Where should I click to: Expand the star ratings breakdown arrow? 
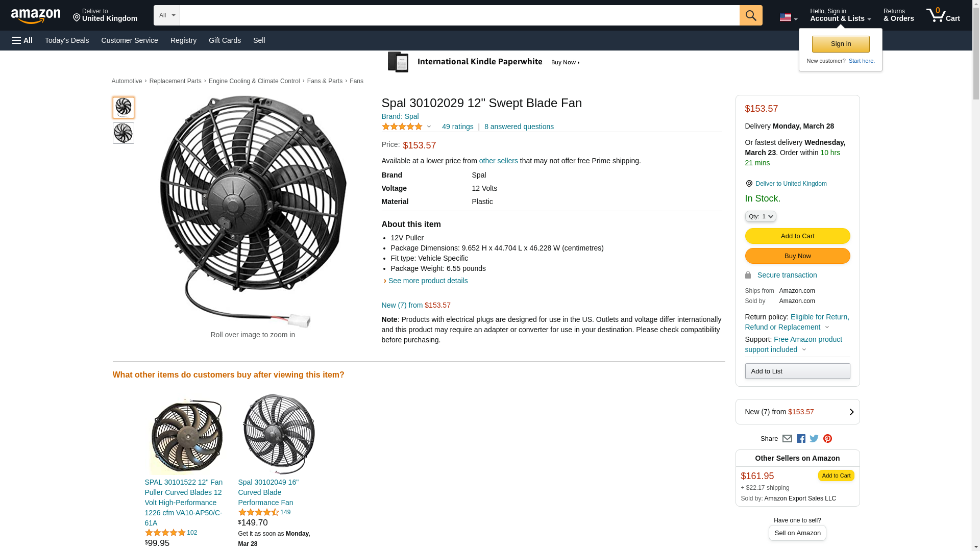(x=429, y=127)
